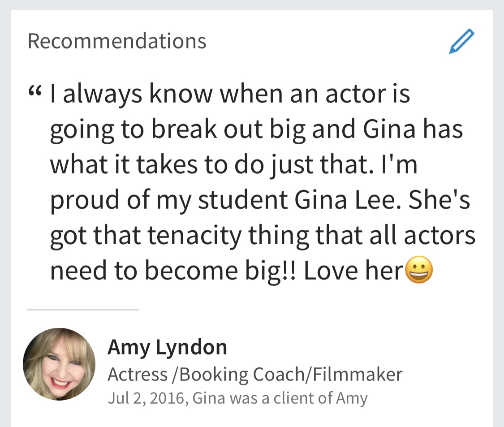This screenshot has width=504, height=427.
Task: Click the word "Filmmaker" in Amy's headline
Action: coord(358,375)
